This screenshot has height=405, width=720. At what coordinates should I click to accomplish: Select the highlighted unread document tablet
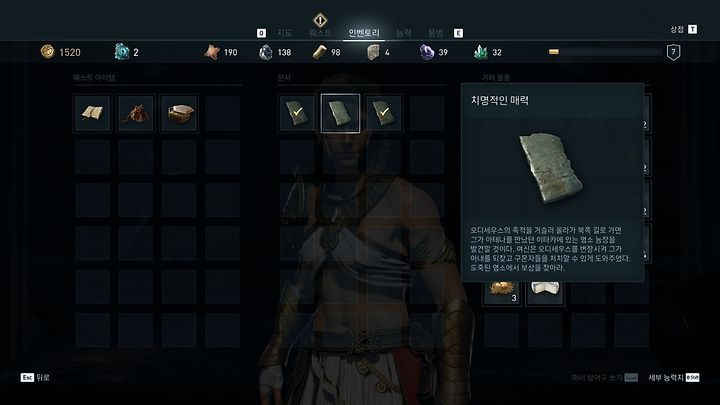(340, 113)
